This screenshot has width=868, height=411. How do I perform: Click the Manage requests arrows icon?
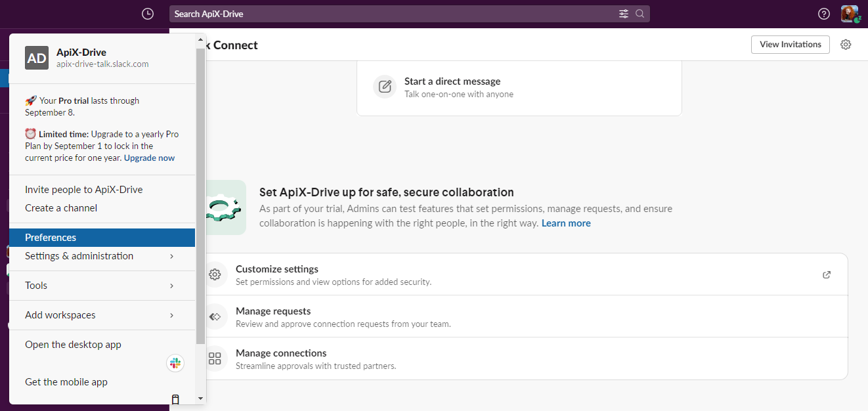point(215,316)
